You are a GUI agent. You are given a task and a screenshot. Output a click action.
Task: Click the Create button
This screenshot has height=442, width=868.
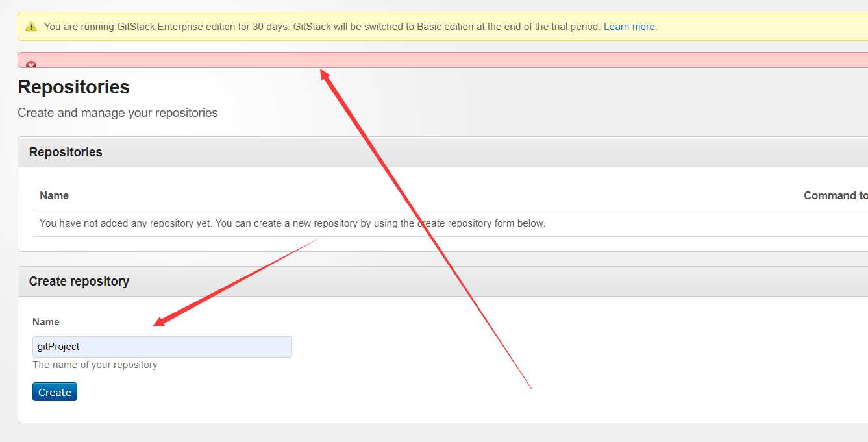click(x=55, y=392)
